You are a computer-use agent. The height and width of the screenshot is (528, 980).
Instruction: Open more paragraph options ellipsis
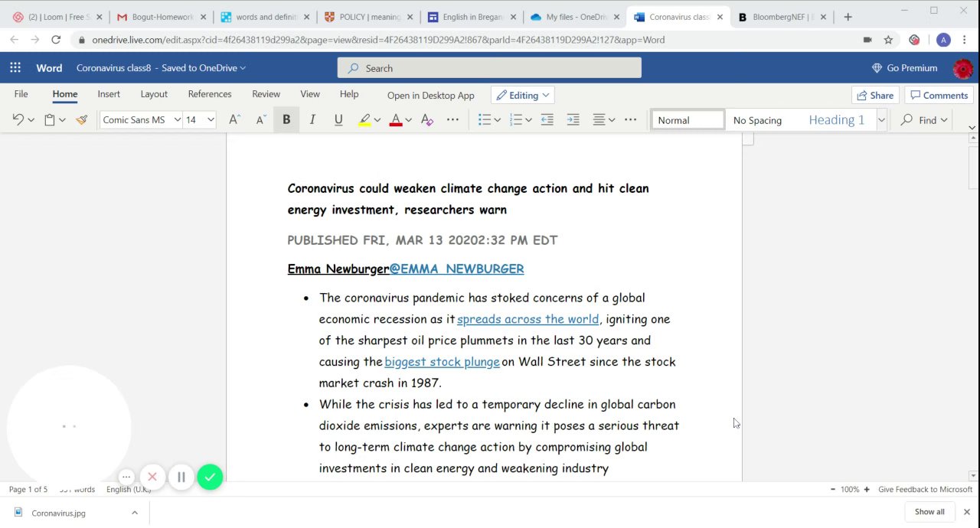(630, 119)
